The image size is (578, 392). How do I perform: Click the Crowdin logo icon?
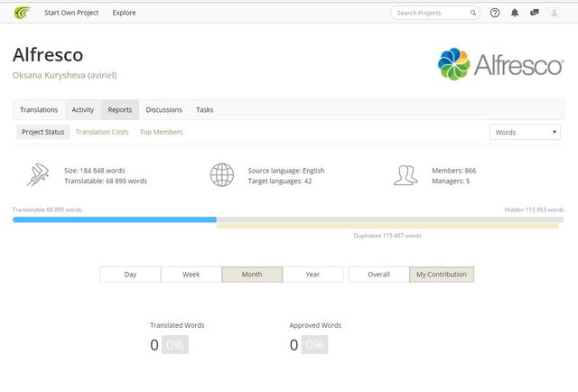click(22, 13)
